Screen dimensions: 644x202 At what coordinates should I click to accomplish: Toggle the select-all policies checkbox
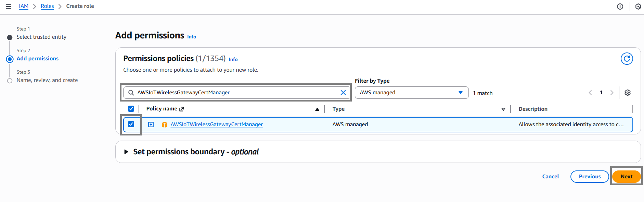(131, 109)
